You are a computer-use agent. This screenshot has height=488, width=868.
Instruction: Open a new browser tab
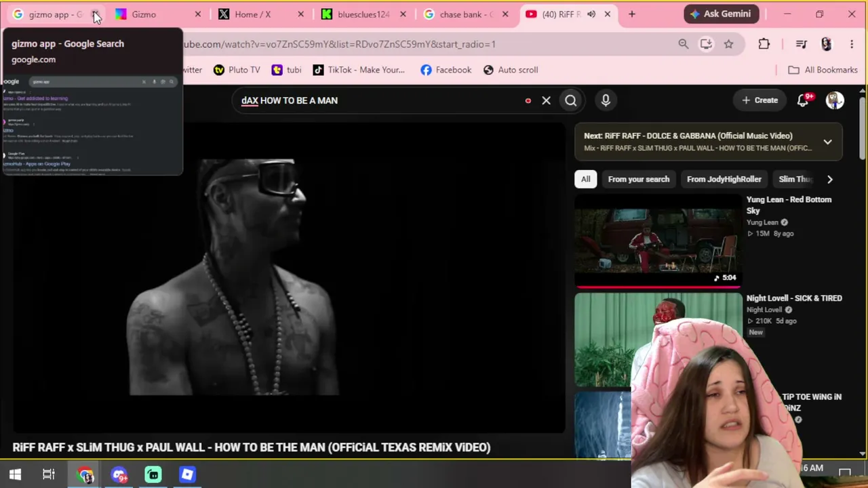[632, 14]
